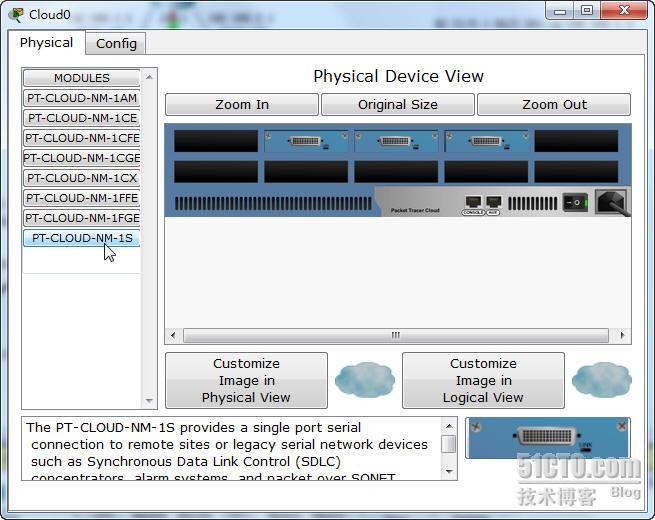Image resolution: width=655 pixels, height=520 pixels.
Task: Click the AUX port on the device
Action: (x=493, y=203)
